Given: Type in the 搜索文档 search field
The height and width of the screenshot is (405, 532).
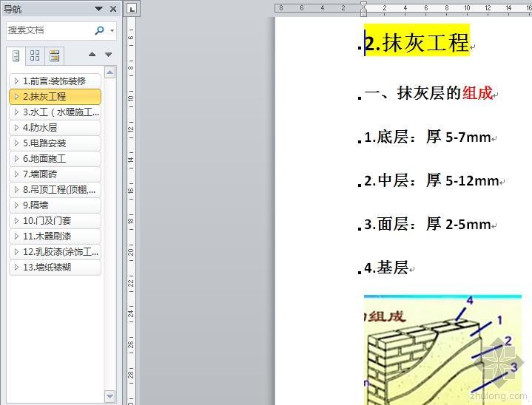Looking at the screenshot, I should (x=48, y=31).
